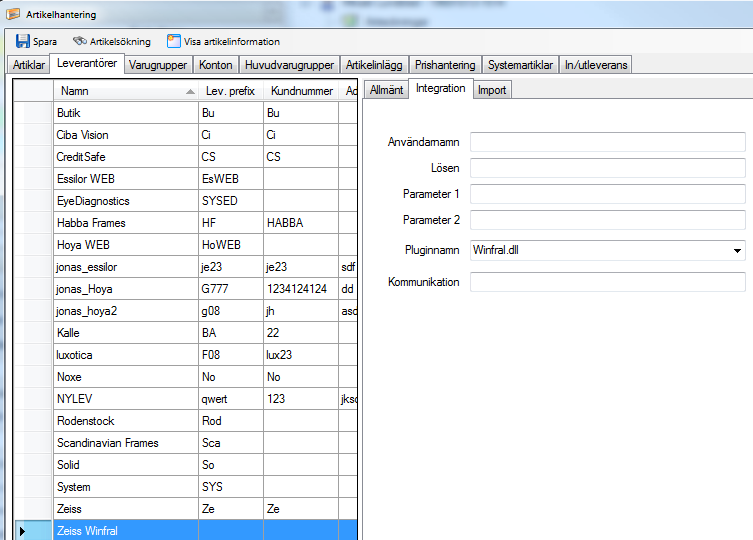753x540 pixels.
Task: Select the Scandinavian Frames supplier row
Action: coord(185,443)
